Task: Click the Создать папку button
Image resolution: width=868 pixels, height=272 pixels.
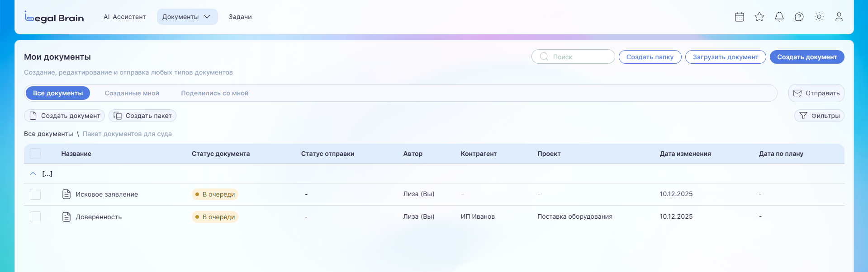Action: [x=650, y=57]
